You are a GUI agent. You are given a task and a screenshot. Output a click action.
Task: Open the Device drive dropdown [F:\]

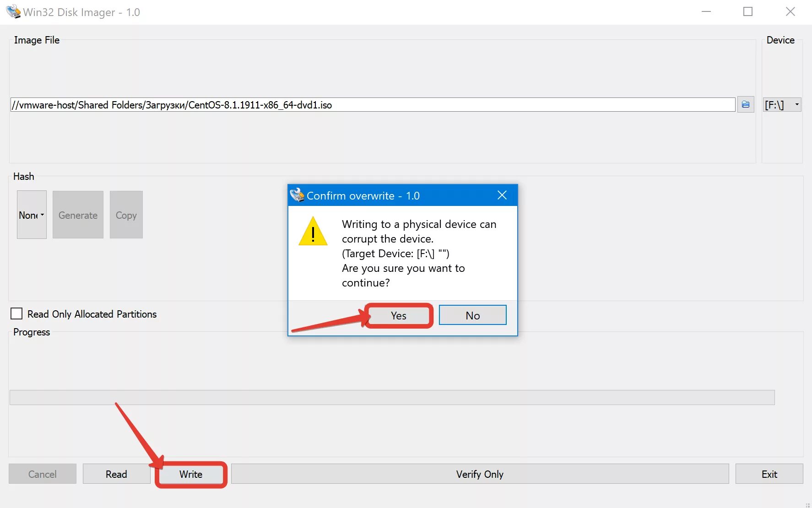(x=782, y=105)
